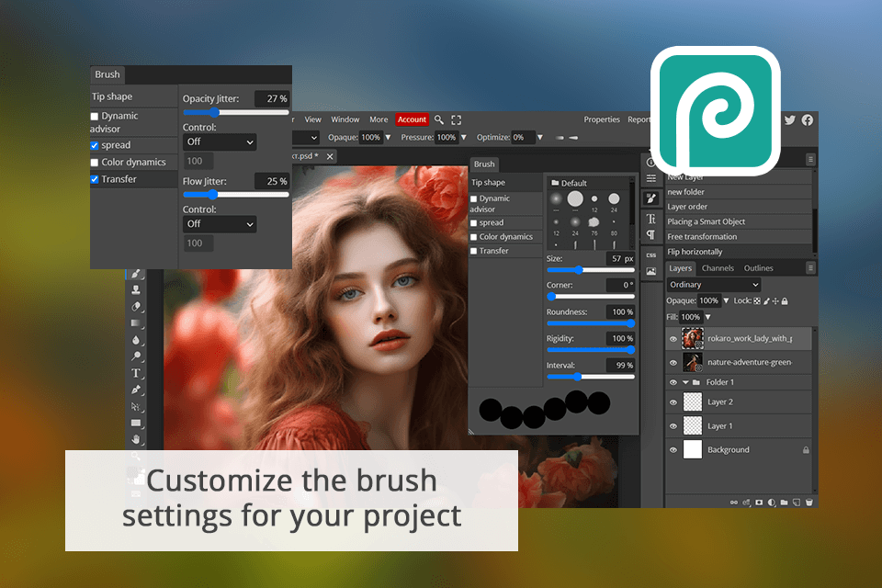Click the delete layer trash icon

pyautogui.click(x=808, y=503)
